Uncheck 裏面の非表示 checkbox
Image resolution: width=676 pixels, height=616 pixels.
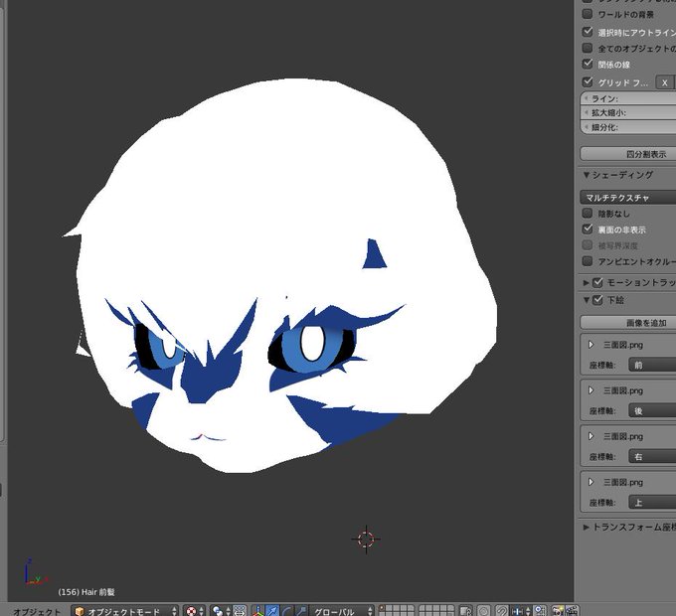588,230
